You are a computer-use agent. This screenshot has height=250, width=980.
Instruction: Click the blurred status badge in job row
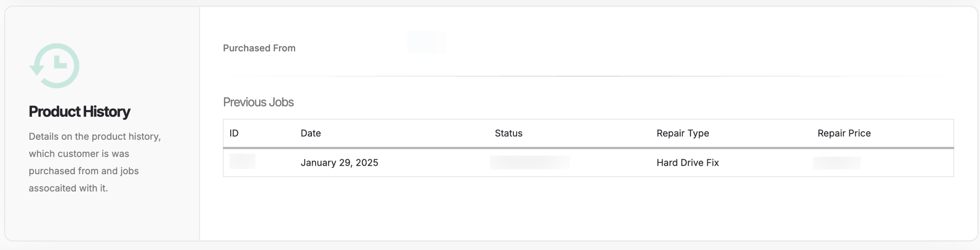(x=529, y=162)
